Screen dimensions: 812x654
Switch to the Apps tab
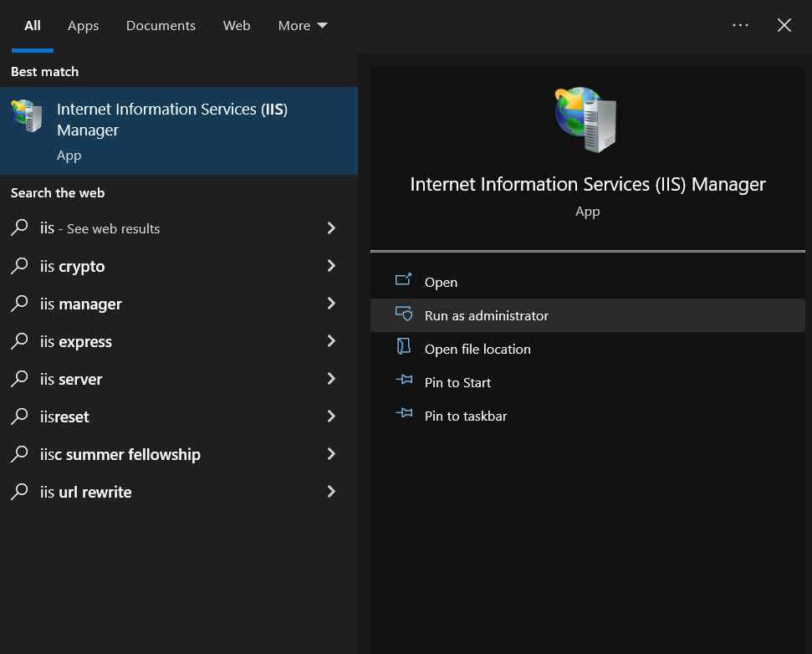(83, 26)
